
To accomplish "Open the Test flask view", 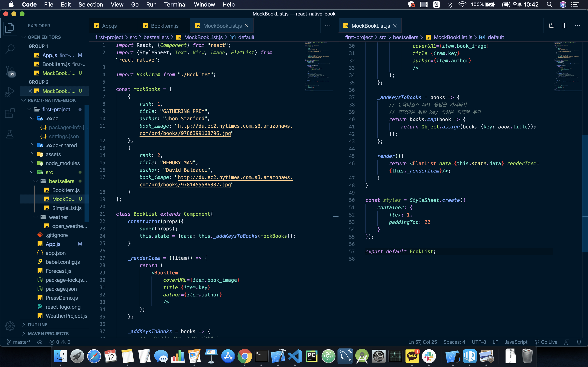I will (x=10, y=134).
